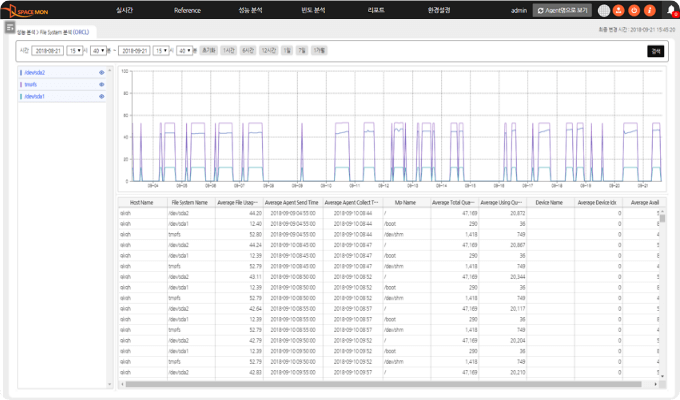Open the globe grid icon in header

[x=604, y=10]
